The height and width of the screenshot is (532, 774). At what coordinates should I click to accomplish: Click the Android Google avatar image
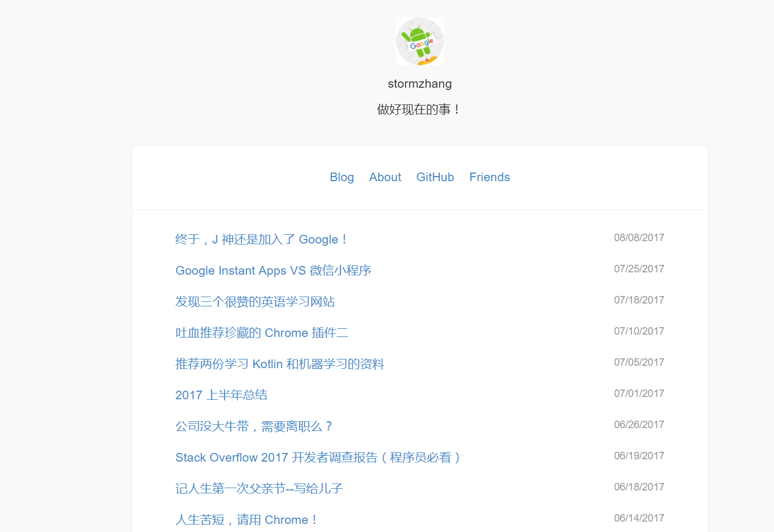tap(420, 41)
